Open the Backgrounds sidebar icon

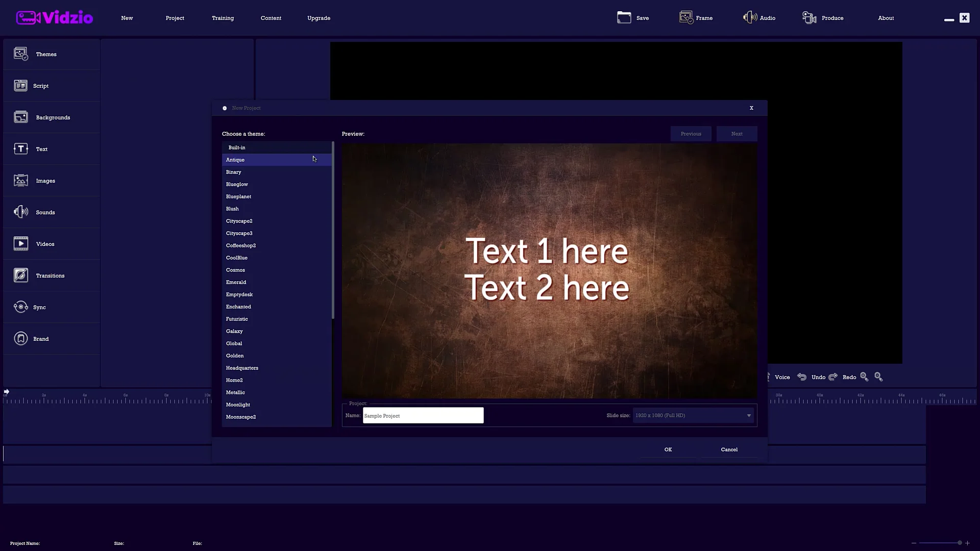tap(21, 117)
